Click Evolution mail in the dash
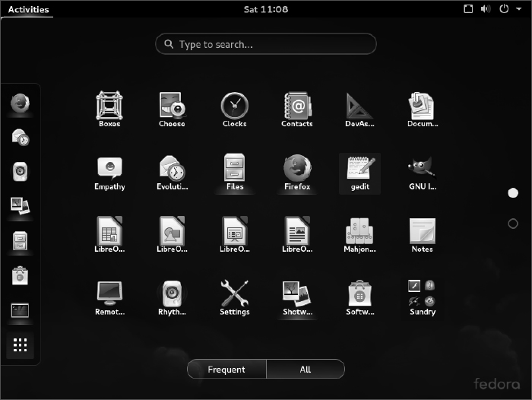Viewport: 532px width, 400px height. coord(20,137)
